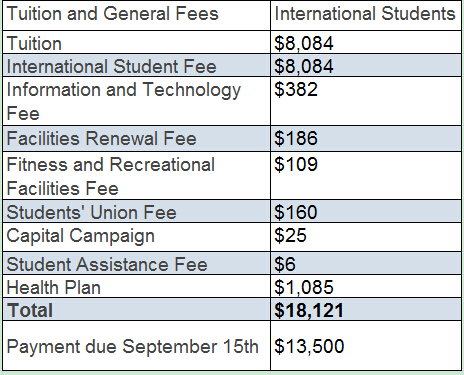Select the $25 Capital Campaign amount
This screenshot has height=375, width=464.
coord(290,235)
